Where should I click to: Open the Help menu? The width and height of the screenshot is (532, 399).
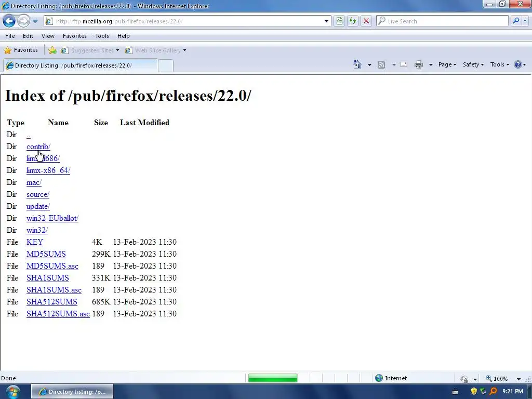[124, 36]
